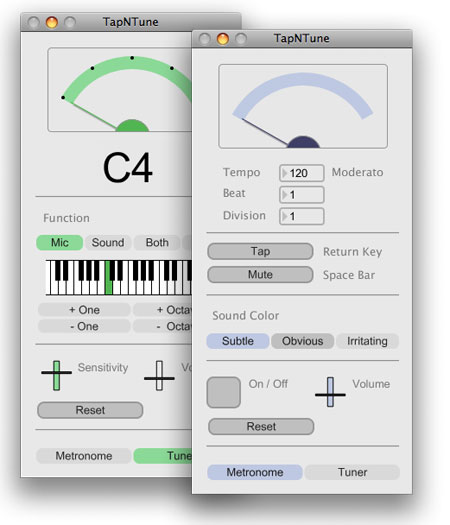Click Reset in the front metronome window
Image resolution: width=450 pixels, height=525 pixels.
click(261, 427)
